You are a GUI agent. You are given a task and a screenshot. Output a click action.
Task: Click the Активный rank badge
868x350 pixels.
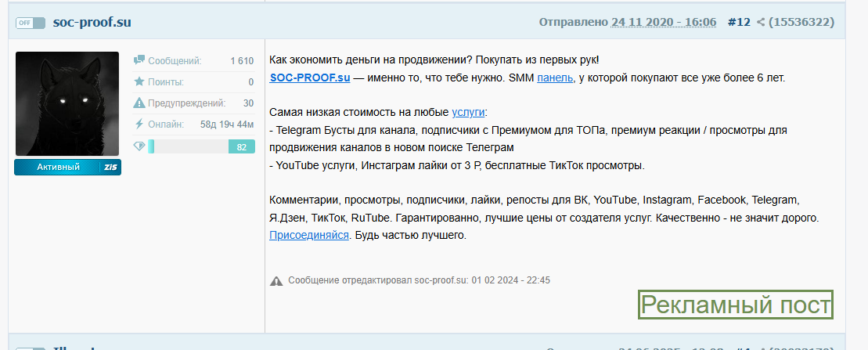click(x=67, y=167)
